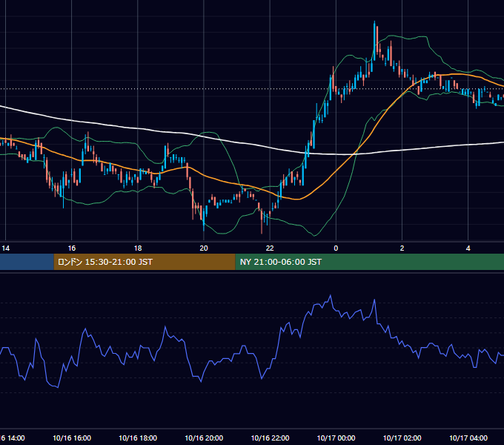Click the price chart's 22 hour label
504x445 pixels.
click(x=270, y=248)
